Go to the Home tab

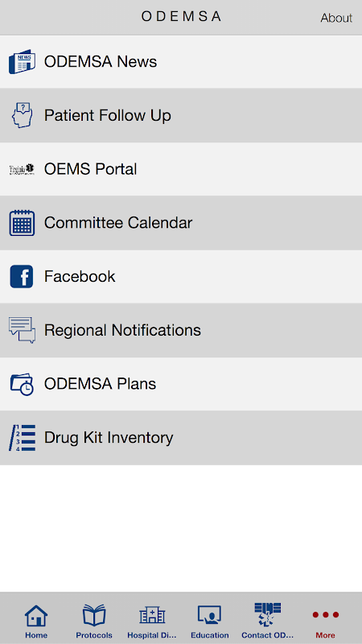coord(36,621)
